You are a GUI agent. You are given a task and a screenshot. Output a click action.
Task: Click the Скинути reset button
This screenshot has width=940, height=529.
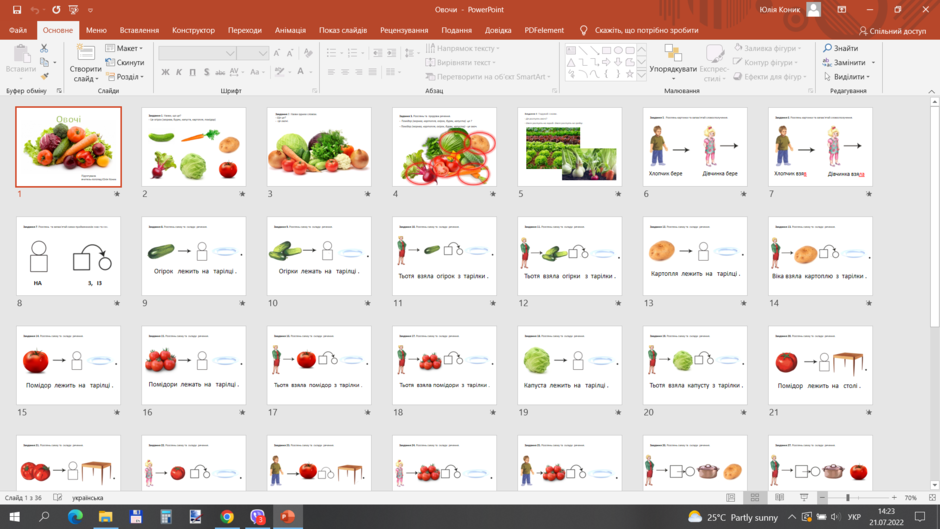(x=125, y=62)
